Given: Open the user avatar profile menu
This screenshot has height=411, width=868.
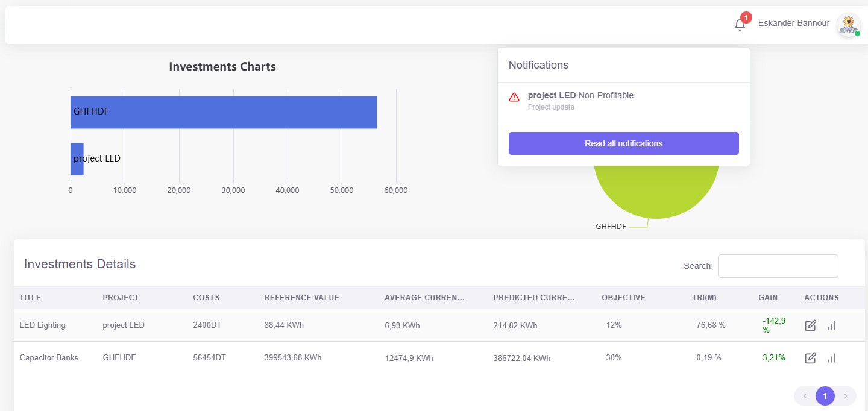Looking at the screenshot, I should 848,24.
